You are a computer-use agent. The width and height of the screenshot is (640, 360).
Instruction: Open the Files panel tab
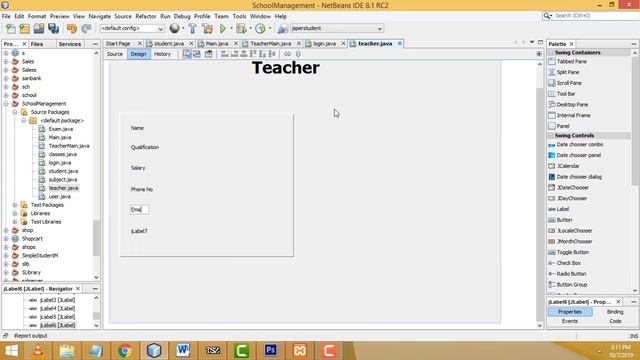37,44
